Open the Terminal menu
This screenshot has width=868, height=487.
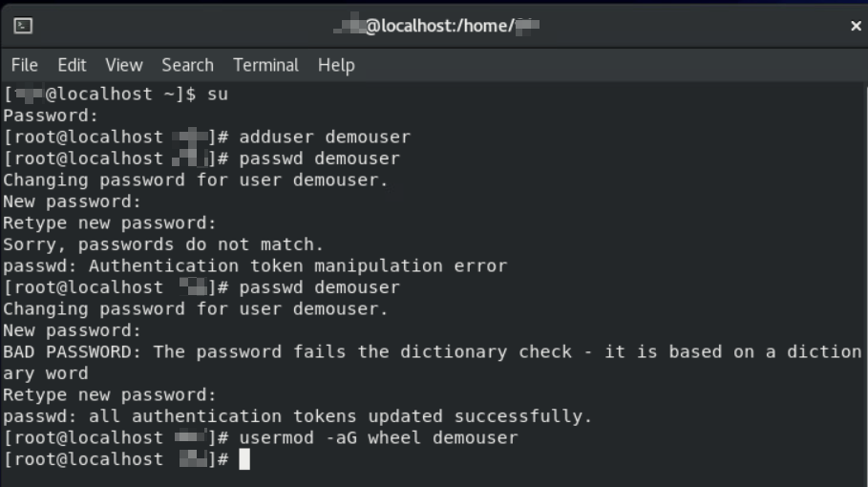pos(265,65)
